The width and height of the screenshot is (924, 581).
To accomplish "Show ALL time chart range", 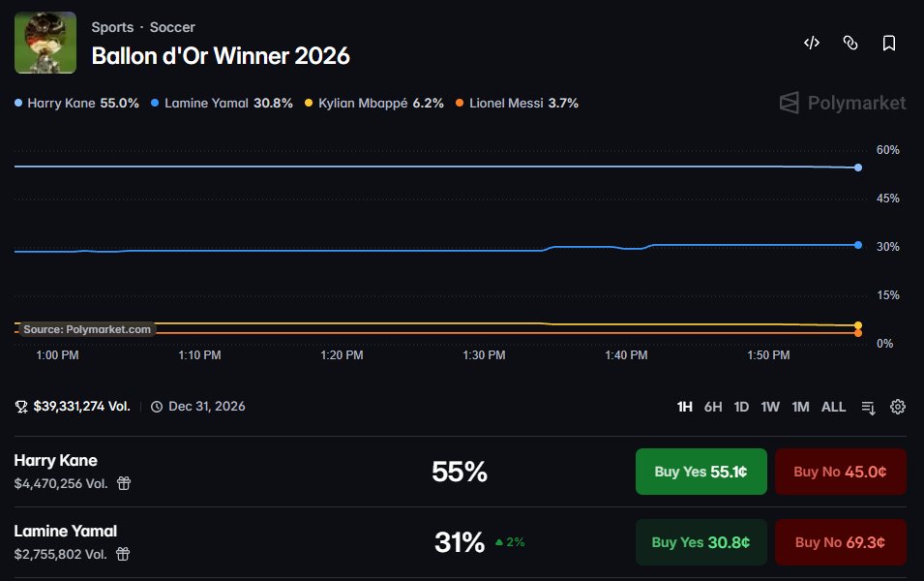I will 833,407.
